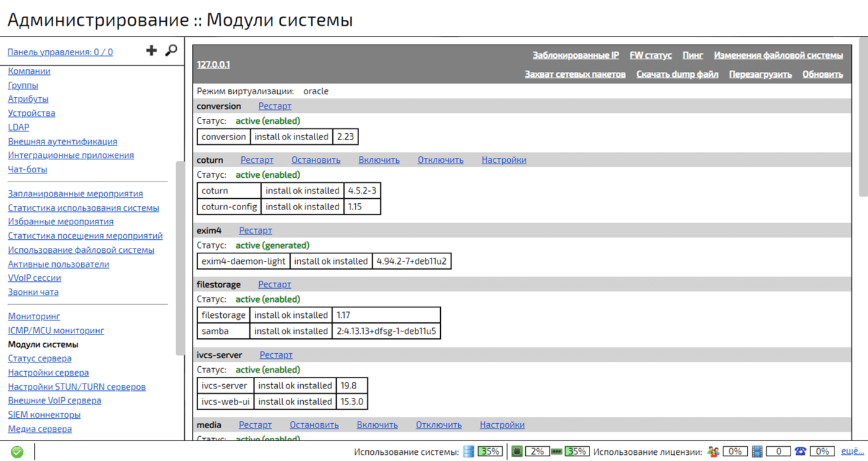
Task: Click Перезагрузить in the server header
Action: coord(760,74)
